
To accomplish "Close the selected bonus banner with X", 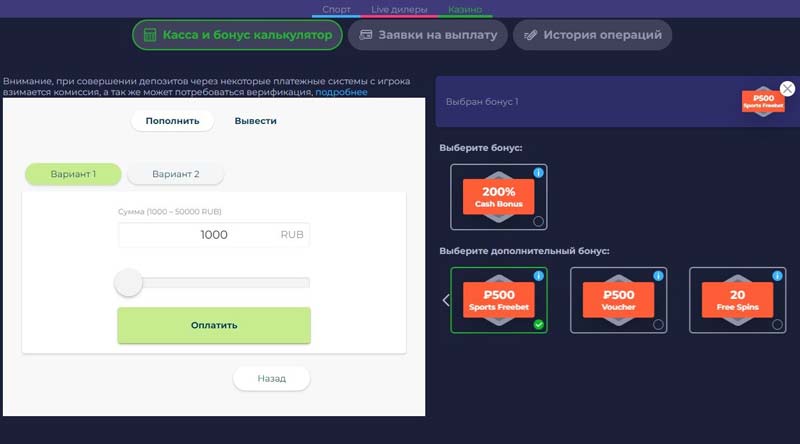I will pos(787,89).
